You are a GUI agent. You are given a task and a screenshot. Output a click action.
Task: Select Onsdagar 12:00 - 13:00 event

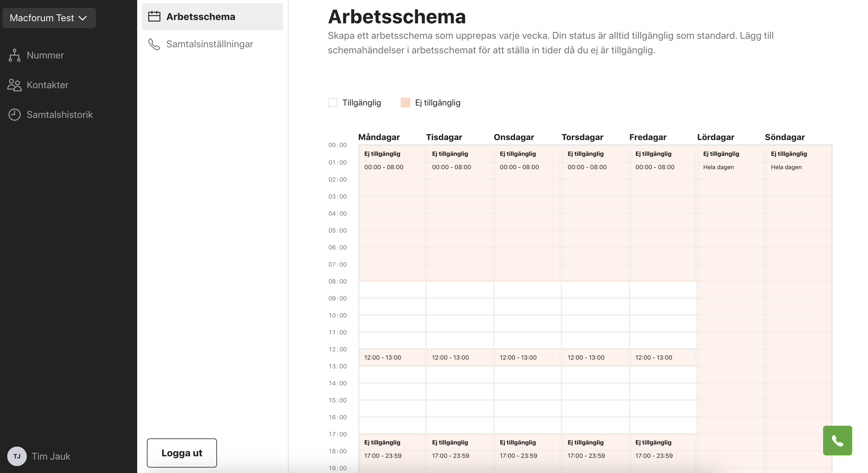527,357
